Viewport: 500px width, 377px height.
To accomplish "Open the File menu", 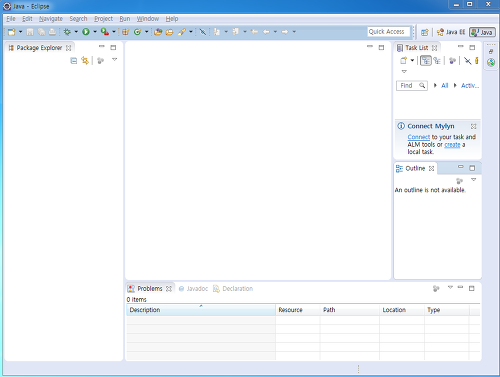I will (11, 19).
